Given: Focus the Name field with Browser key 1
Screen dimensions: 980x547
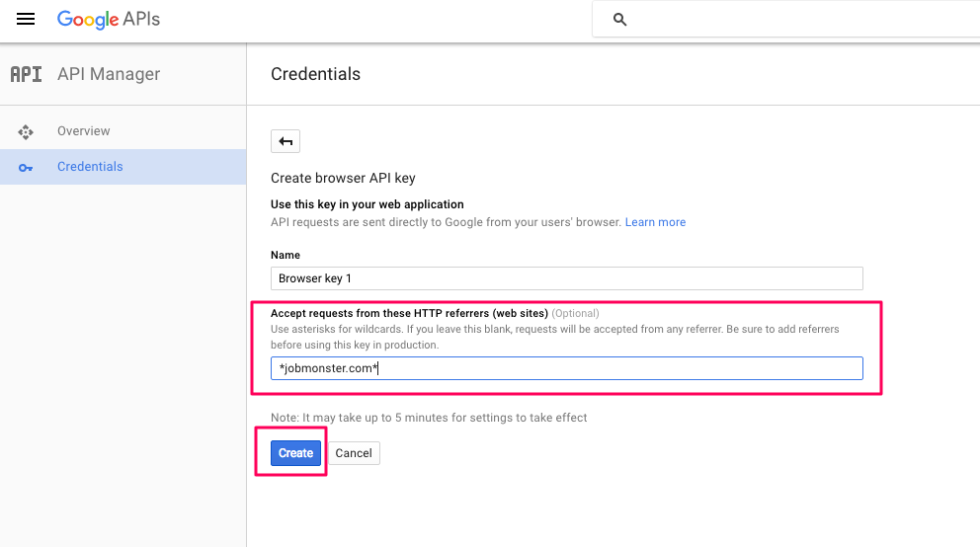Looking at the screenshot, I should pos(567,278).
